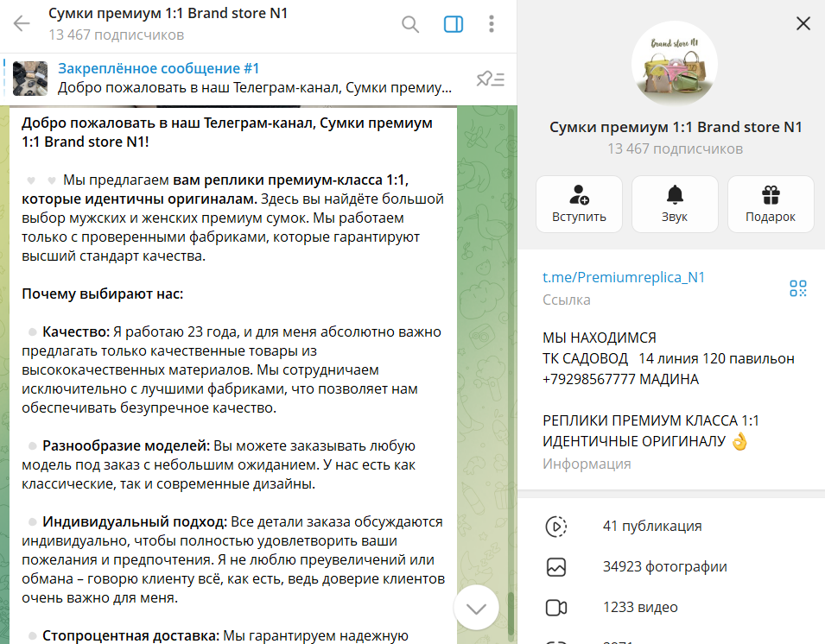Viewport: 825px width, 644px height.
Task: Open search in the channel
Action: coord(409,24)
